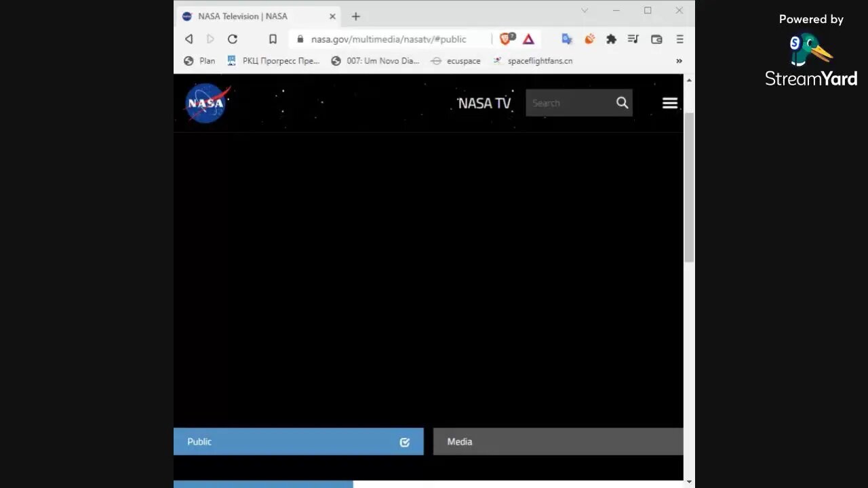
Task: Show hidden bookmarks with the double chevron
Action: click(679, 61)
